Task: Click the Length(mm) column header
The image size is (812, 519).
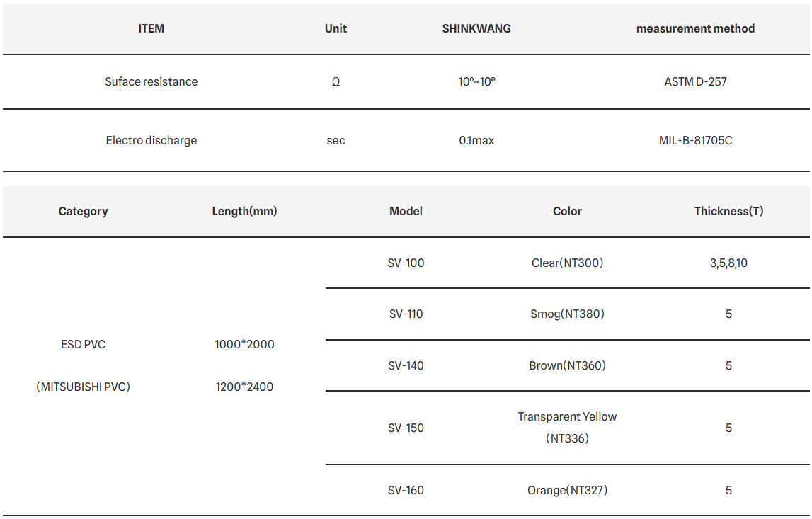Action: [244, 211]
